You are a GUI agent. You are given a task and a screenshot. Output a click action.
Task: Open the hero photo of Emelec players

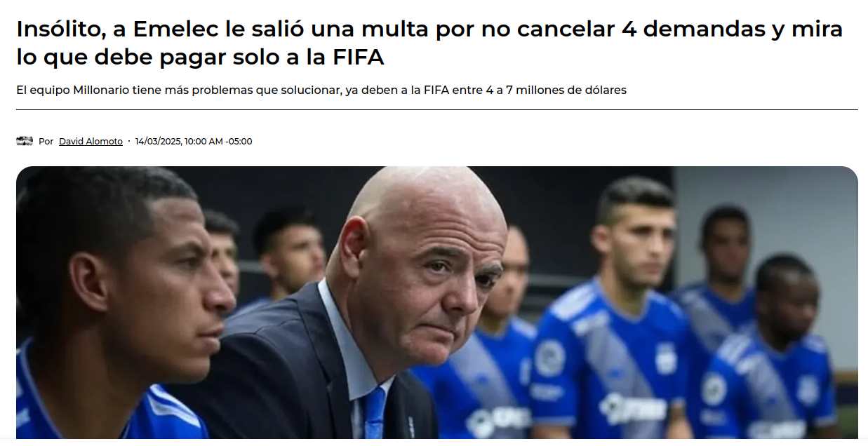pos(437,302)
